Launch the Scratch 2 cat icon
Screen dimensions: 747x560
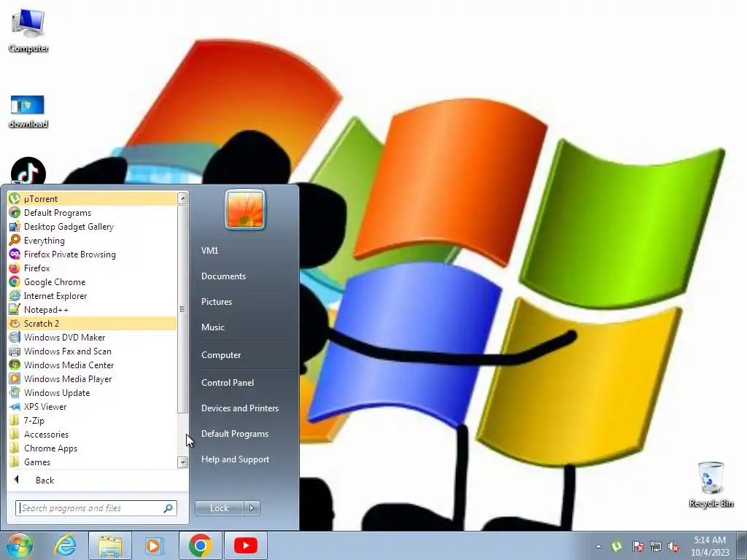(x=15, y=323)
